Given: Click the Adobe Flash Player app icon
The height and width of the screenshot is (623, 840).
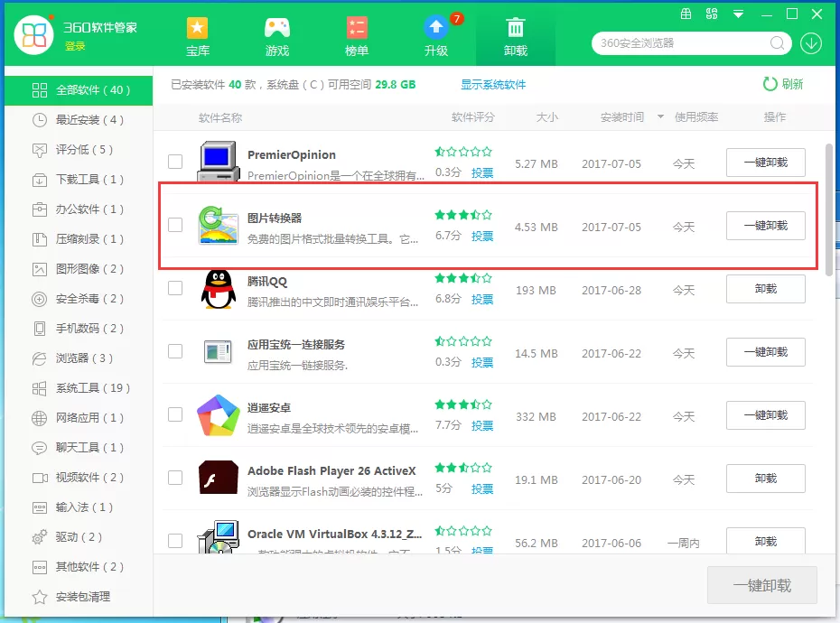Looking at the screenshot, I should [x=218, y=478].
